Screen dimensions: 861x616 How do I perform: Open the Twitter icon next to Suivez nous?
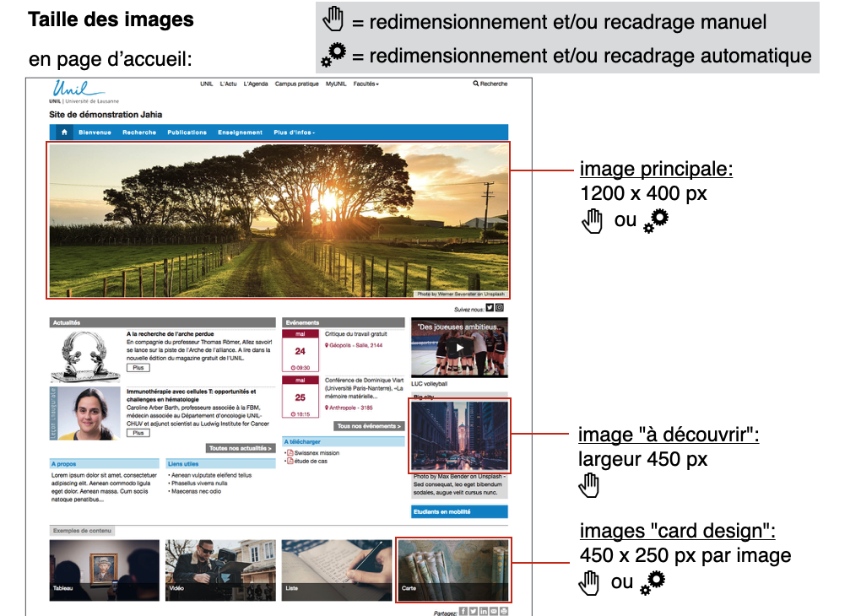tap(490, 309)
